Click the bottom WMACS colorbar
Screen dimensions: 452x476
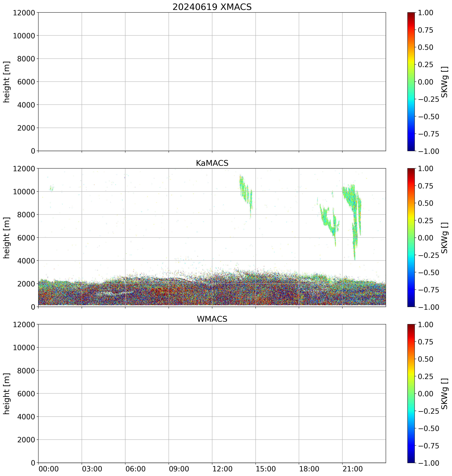(411, 393)
